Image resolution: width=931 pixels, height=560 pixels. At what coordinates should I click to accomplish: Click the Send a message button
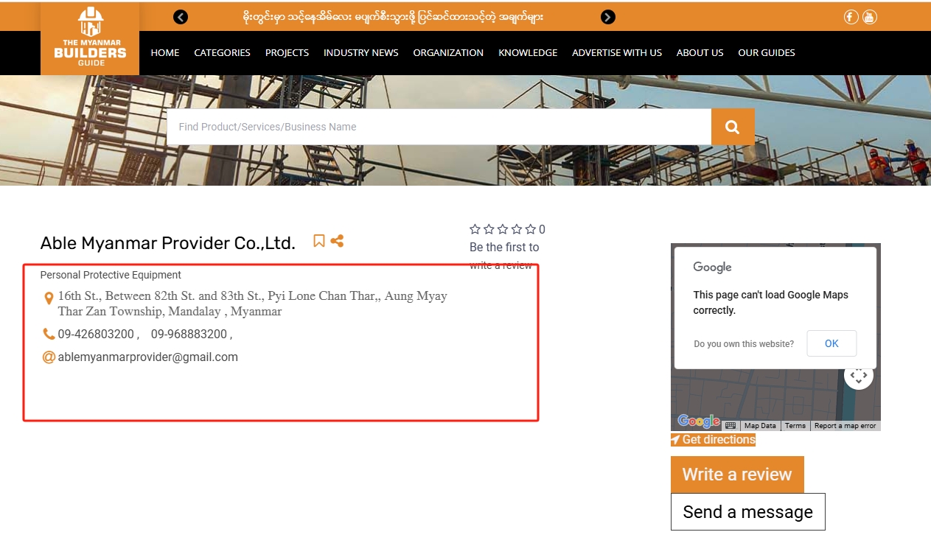[x=747, y=511]
